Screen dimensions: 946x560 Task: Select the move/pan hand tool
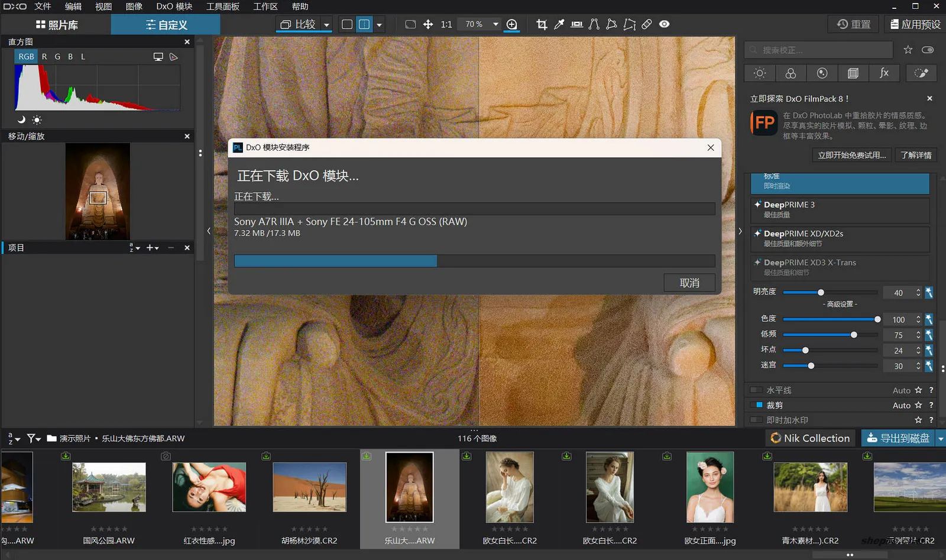pyautogui.click(x=428, y=24)
